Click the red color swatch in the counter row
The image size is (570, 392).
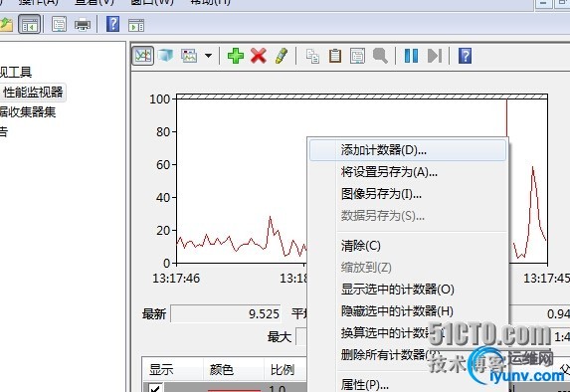point(234,390)
